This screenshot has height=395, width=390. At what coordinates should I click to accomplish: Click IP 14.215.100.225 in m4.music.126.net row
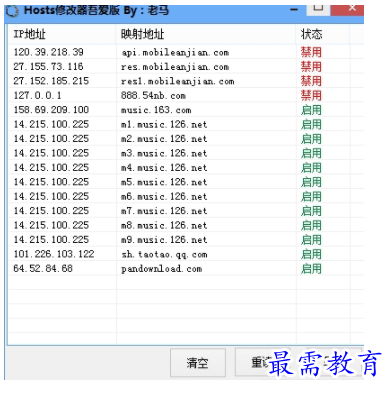pos(51,167)
